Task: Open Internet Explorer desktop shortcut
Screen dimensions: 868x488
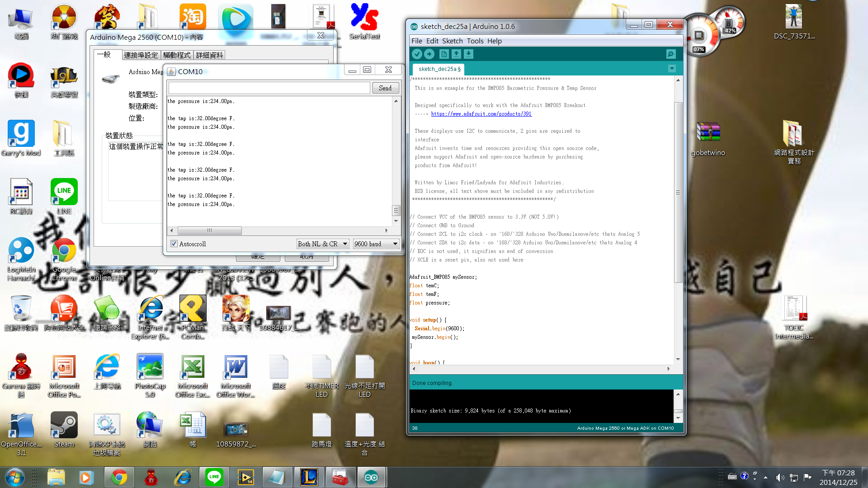Action: pos(150,317)
